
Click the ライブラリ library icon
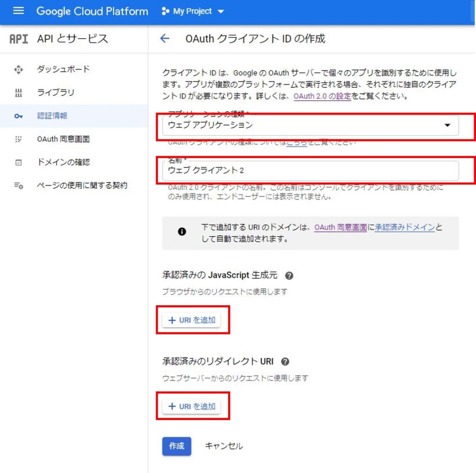[19, 93]
